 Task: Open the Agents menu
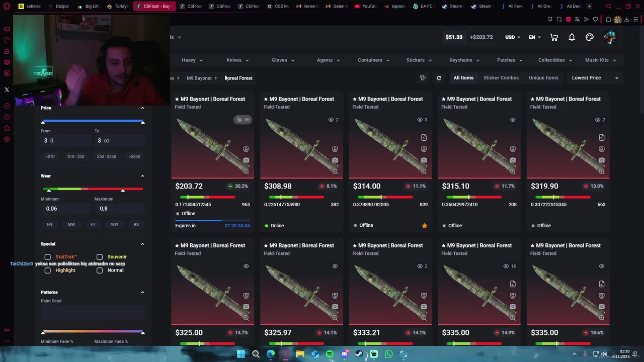[328, 60]
